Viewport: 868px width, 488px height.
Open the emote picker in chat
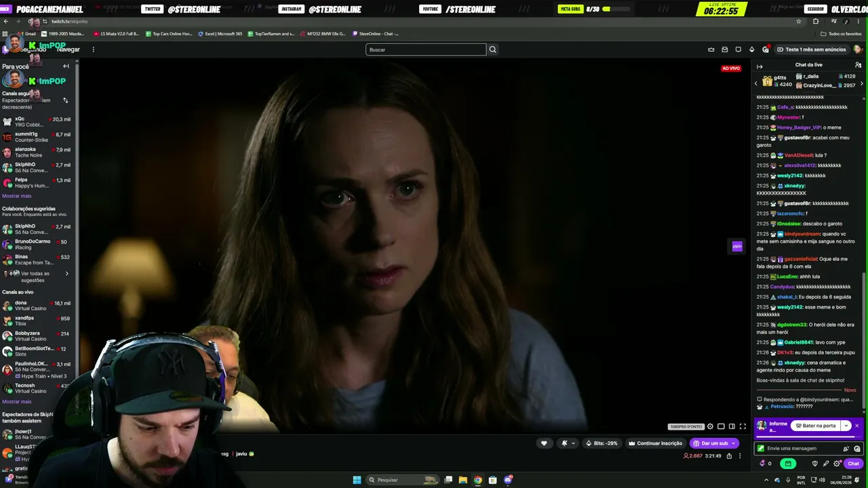[x=857, y=449]
